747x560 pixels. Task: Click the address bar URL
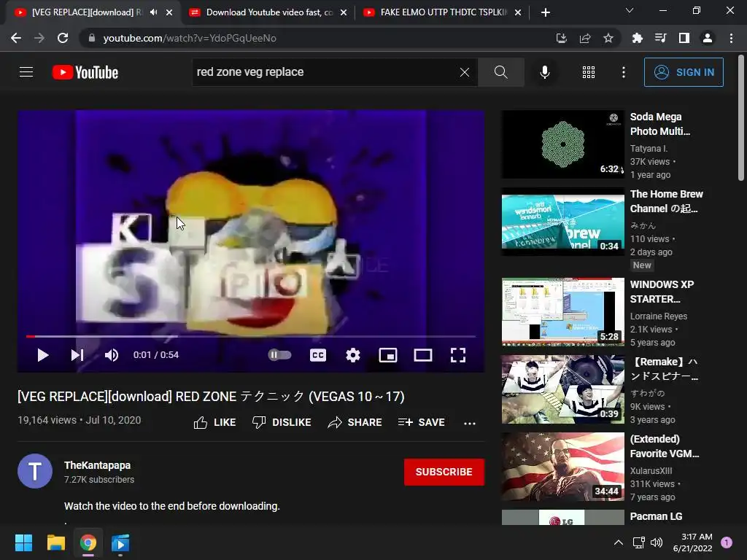pyautogui.click(x=190, y=38)
